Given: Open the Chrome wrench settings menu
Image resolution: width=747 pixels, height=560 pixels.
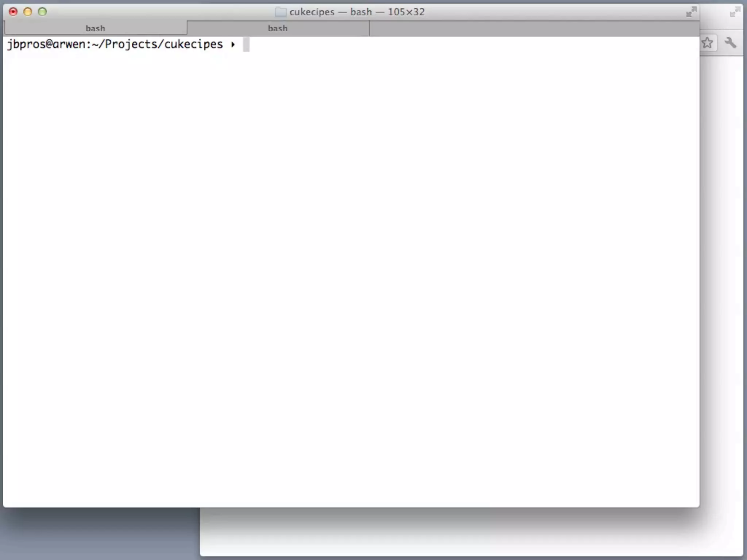Looking at the screenshot, I should (730, 43).
